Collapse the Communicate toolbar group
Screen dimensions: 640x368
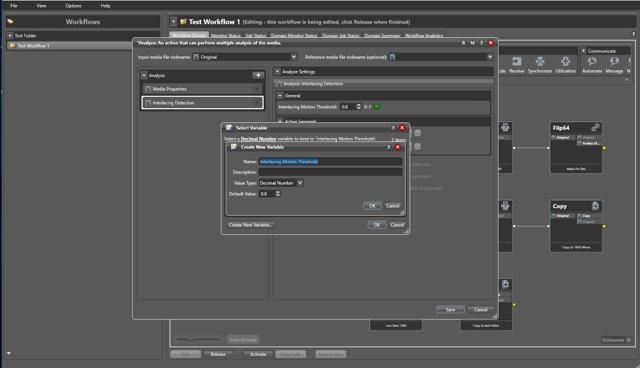pos(583,51)
